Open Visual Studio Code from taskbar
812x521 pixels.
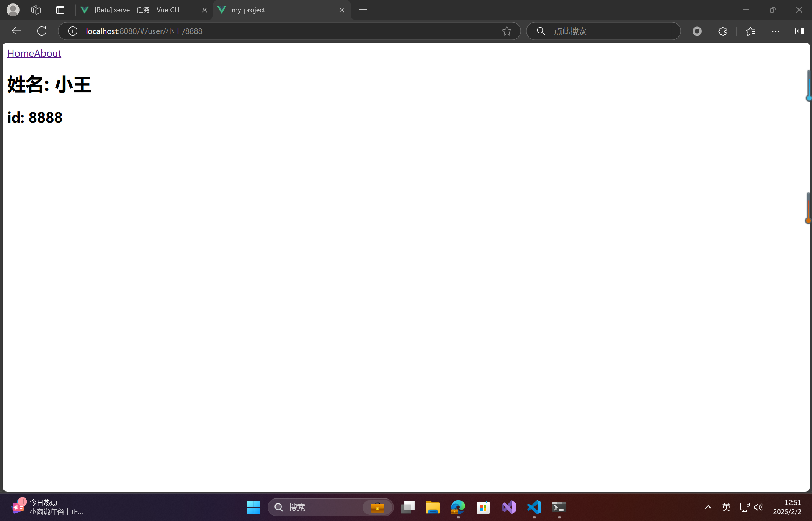534,507
